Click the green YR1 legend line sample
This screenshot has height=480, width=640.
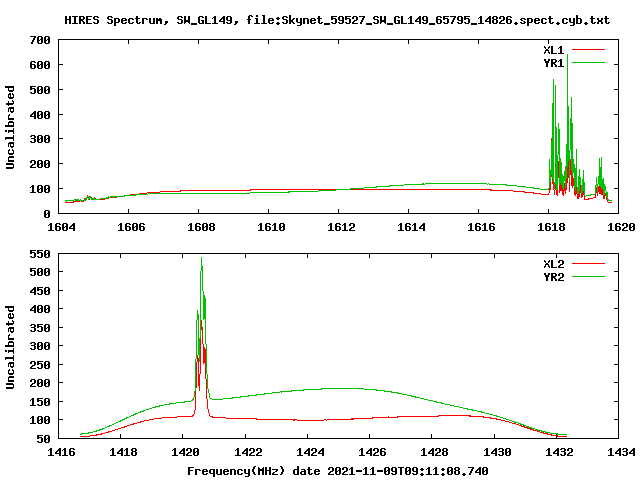point(588,63)
